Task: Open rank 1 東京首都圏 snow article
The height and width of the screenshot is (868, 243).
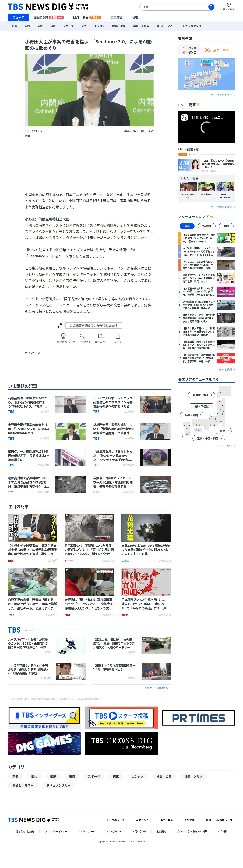Action: click(x=206, y=238)
